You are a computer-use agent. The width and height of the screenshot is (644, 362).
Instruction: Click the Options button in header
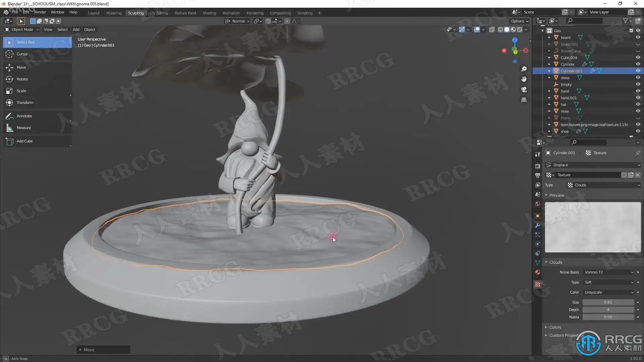pyautogui.click(x=519, y=21)
